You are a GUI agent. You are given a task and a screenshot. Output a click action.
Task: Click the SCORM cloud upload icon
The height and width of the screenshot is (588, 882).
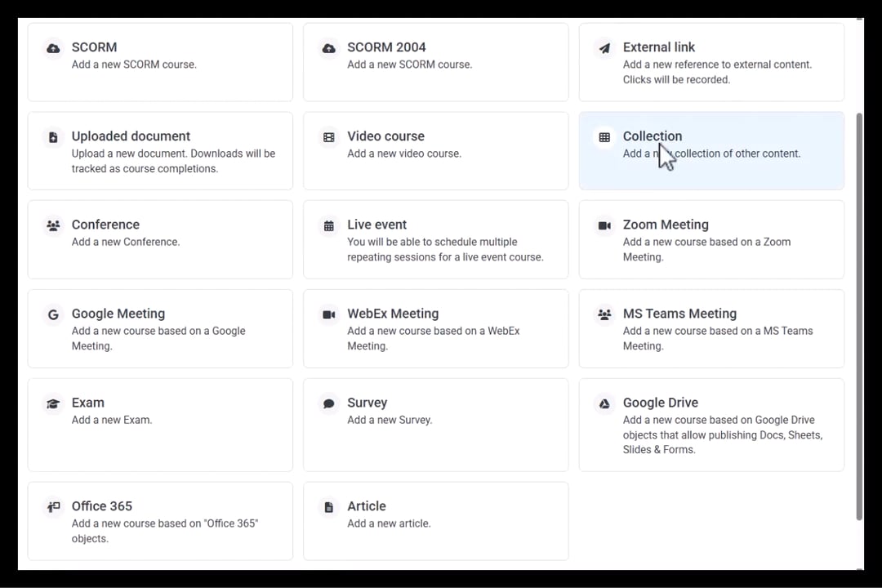[x=53, y=48]
